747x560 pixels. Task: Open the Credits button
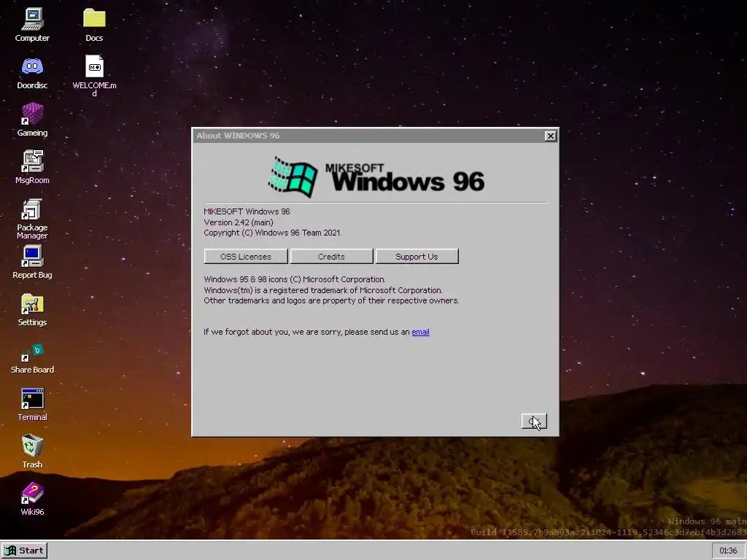click(x=331, y=256)
